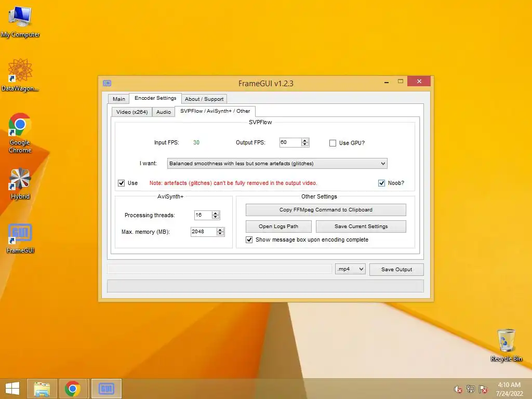The width and height of the screenshot is (532, 399).
Task: Switch to the Video (x264) sub-tab
Action: [131, 112]
